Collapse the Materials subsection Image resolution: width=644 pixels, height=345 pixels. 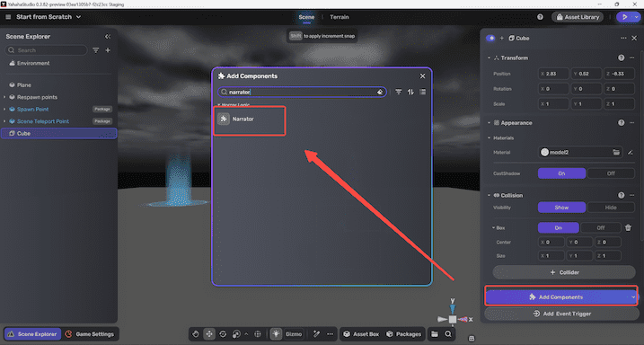489,138
